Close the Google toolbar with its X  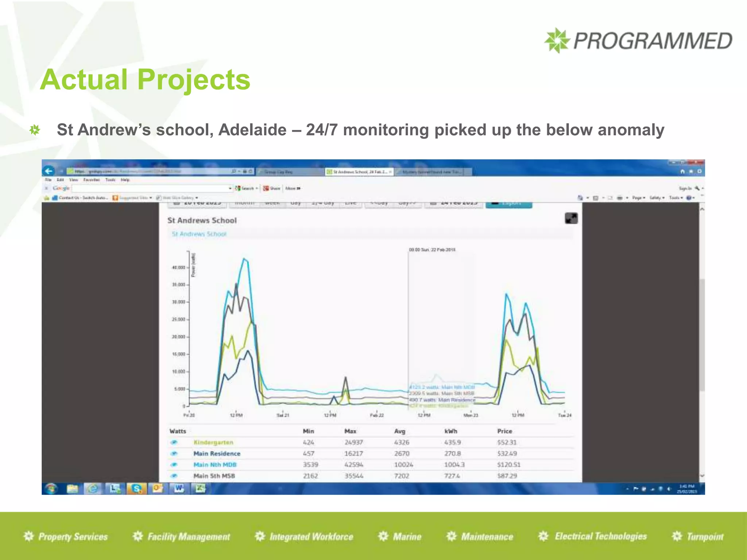point(46,188)
